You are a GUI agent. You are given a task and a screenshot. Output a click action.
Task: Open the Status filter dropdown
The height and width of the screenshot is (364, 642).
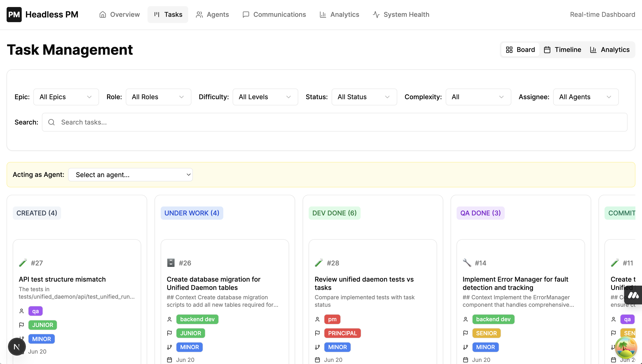click(364, 97)
